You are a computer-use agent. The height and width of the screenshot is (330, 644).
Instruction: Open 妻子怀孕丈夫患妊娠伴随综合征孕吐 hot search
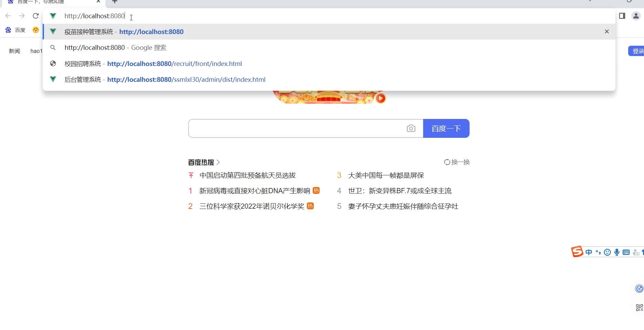403,206
